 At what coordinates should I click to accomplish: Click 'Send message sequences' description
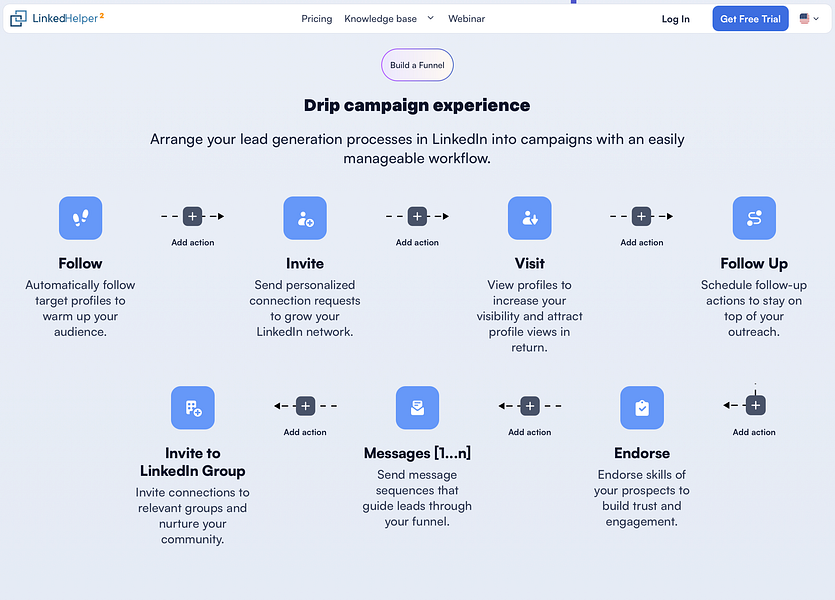pos(417,498)
